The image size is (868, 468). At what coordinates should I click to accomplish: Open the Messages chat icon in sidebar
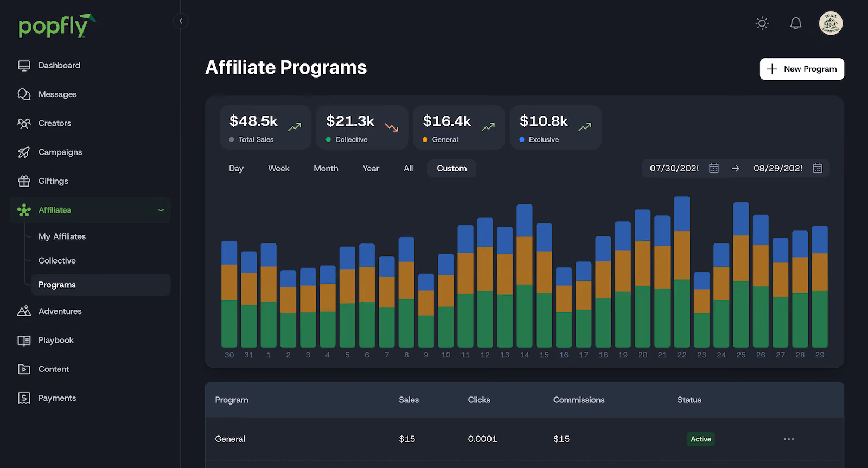click(x=24, y=94)
